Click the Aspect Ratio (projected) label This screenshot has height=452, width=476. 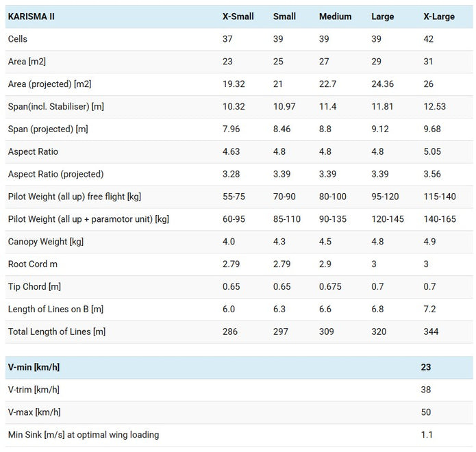click(56, 174)
